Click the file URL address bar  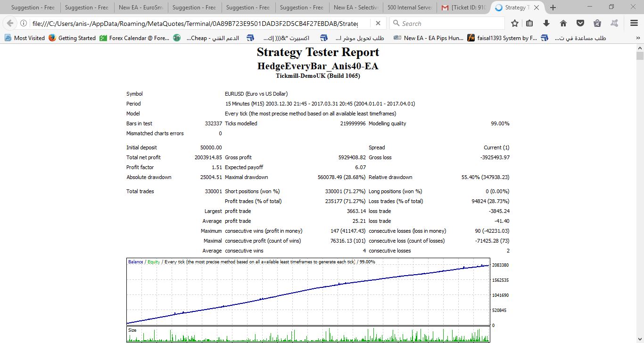point(194,23)
